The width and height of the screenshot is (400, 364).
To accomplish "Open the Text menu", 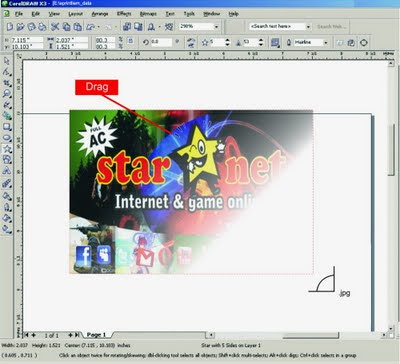I will (170, 14).
